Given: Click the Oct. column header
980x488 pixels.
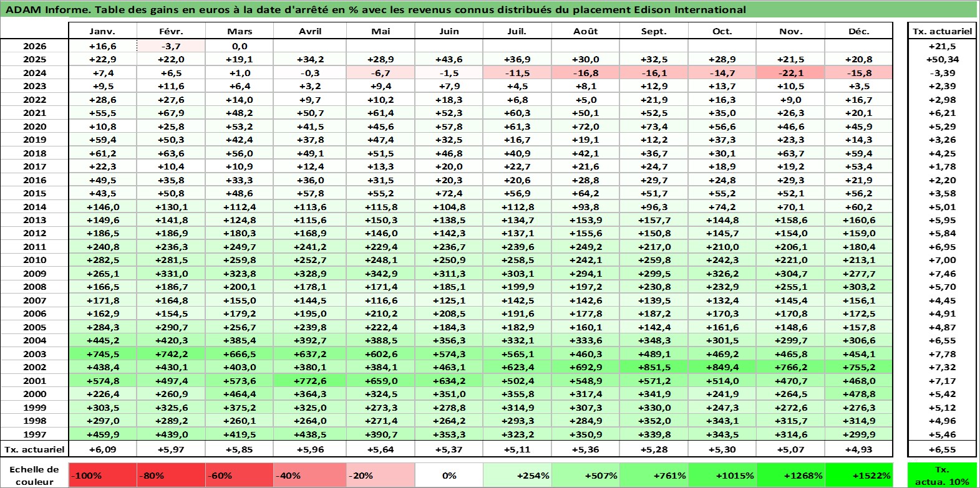Looking at the screenshot, I should [722, 31].
